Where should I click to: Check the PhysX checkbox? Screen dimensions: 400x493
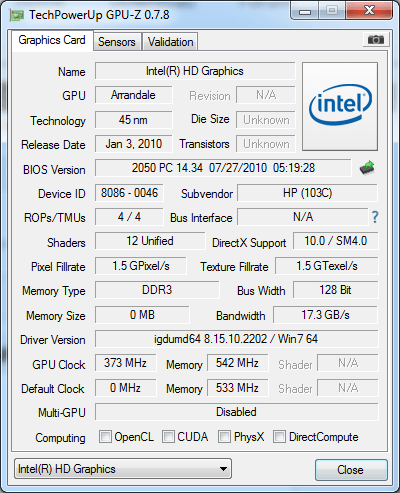click(224, 436)
